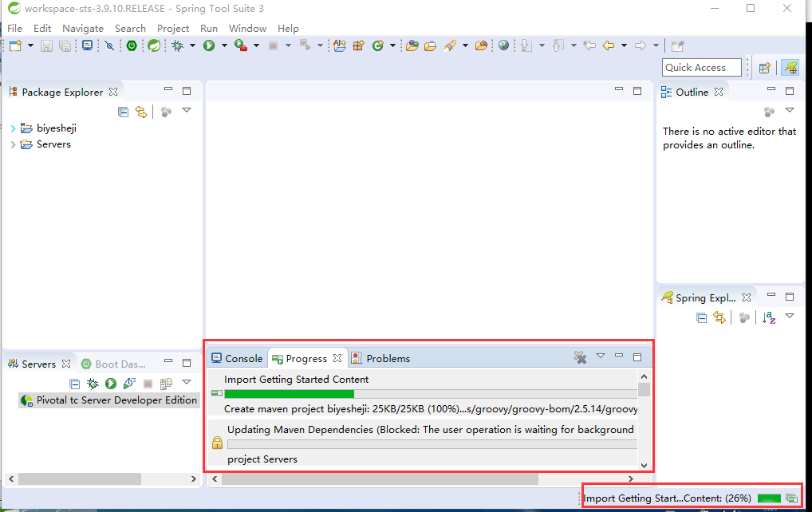Click the New Java Class toolbar icon
This screenshot has width=812, height=512.
378,45
